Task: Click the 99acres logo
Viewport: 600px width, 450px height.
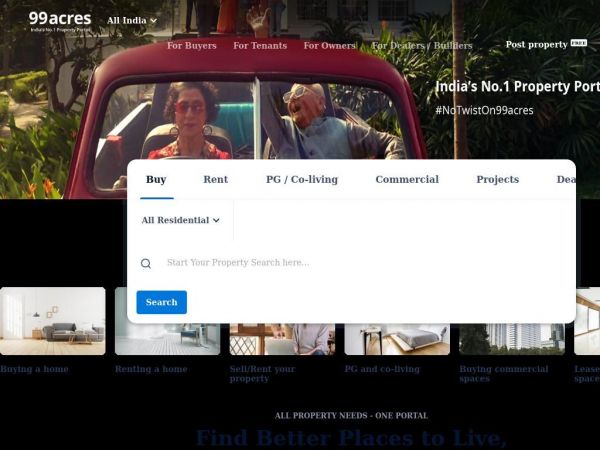Action: pyautogui.click(x=59, y=21)
